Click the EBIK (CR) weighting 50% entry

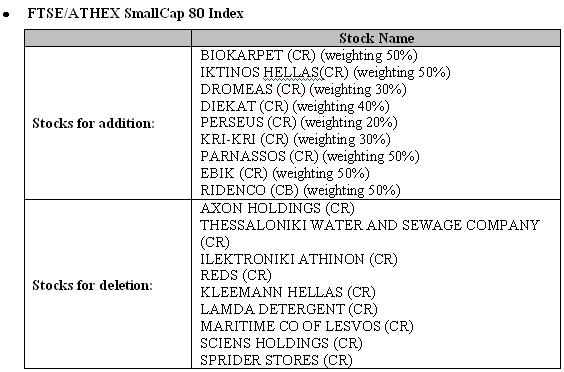click(x=285, y=173)
